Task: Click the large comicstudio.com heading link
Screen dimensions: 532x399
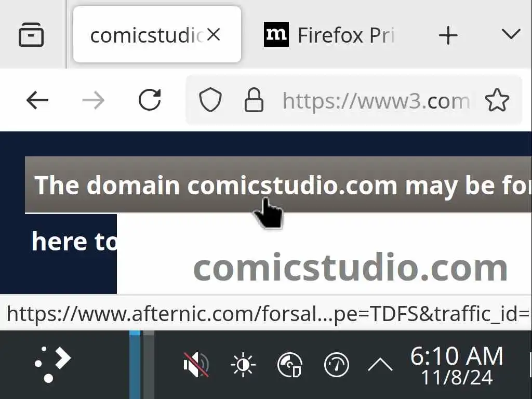Action: pos(350,268)
